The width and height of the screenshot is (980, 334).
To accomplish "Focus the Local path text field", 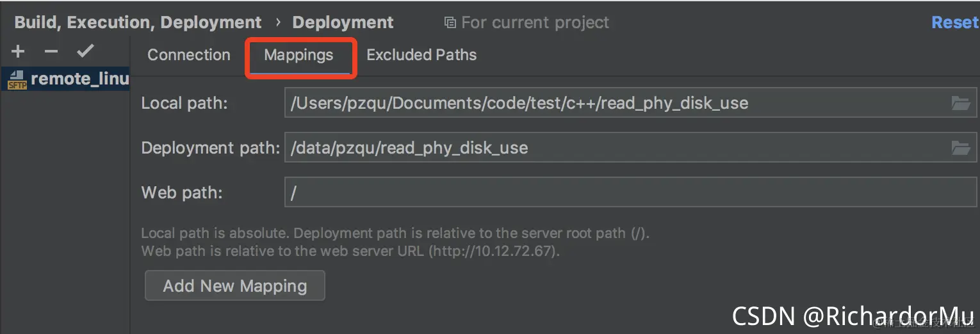I will (x=630, y=103).
